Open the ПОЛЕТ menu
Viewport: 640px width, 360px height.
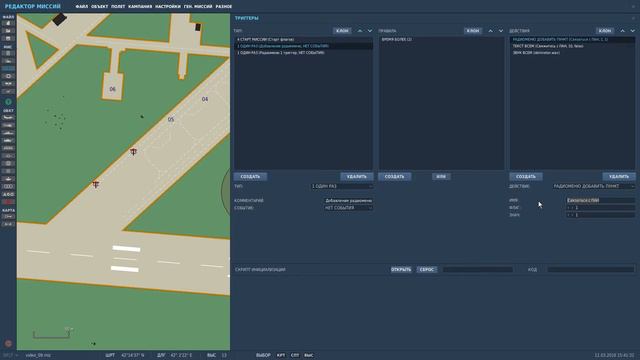[x=118, y=7]
